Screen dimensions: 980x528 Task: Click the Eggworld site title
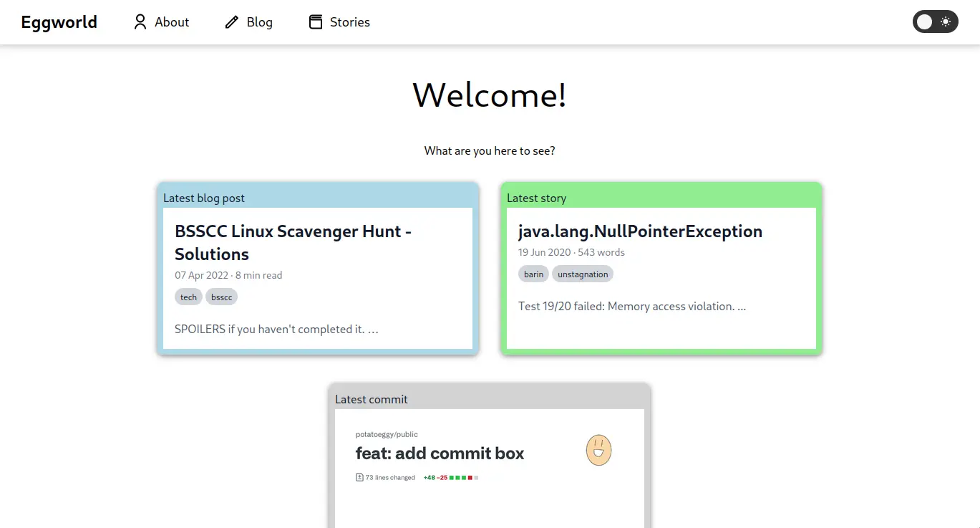[59, 22]
